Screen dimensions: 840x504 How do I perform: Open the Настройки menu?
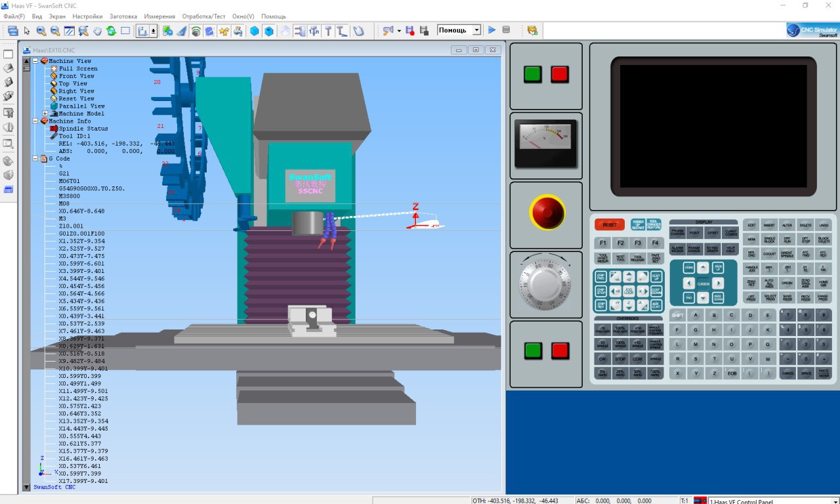[x=87, y=16]
